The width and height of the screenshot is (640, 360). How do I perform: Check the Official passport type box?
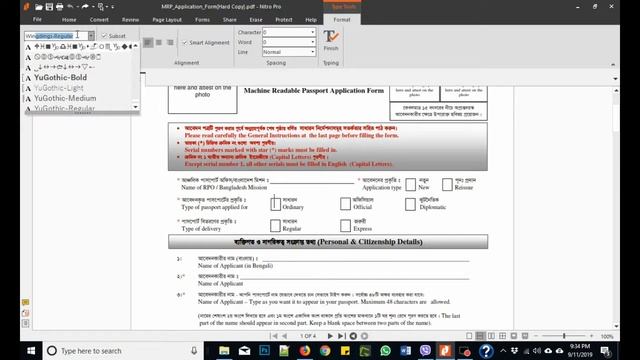(x=345, y=204)
